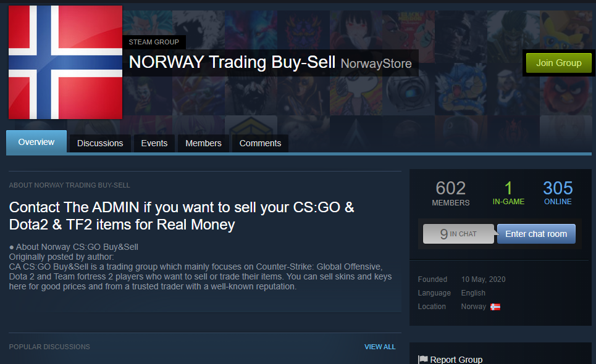Open the Overview tab
The width and height of the screenshot is (596, 364).
tap(36, 142)
